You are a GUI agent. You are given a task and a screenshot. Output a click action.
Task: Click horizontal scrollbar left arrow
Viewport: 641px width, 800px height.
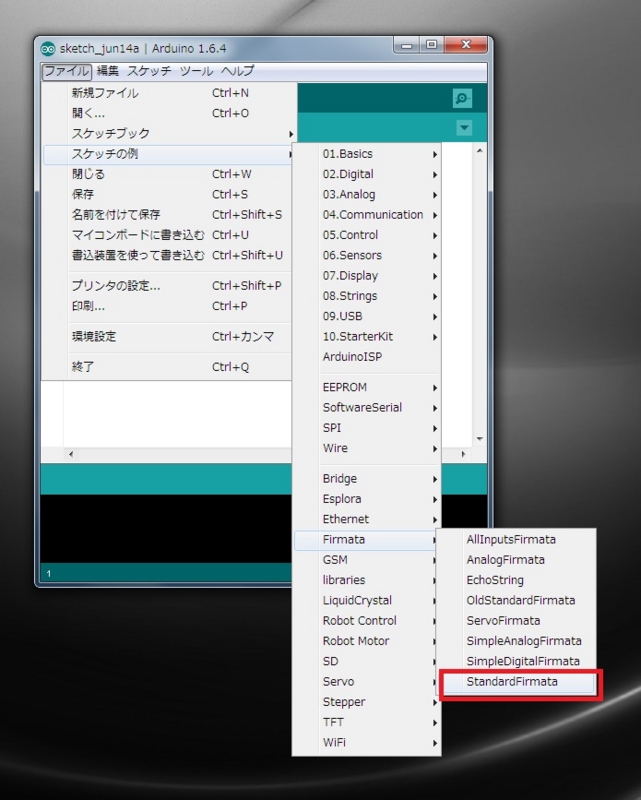pos(71,454)
